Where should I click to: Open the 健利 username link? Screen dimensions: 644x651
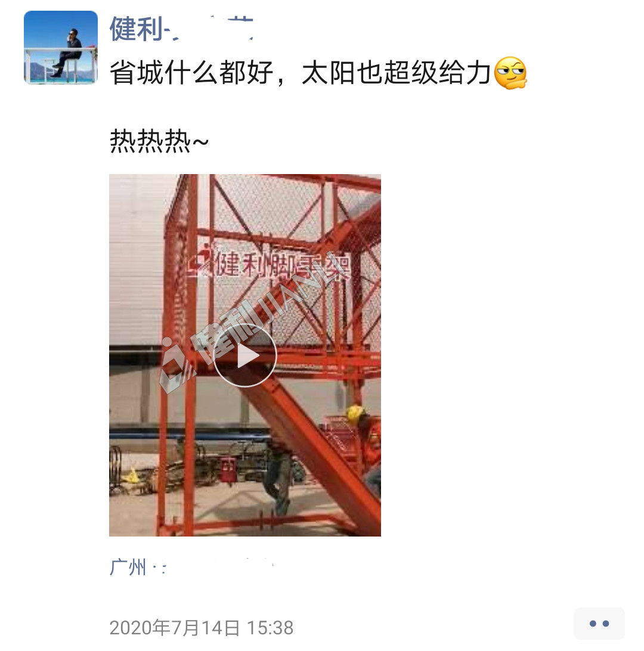tap(181, 29)
